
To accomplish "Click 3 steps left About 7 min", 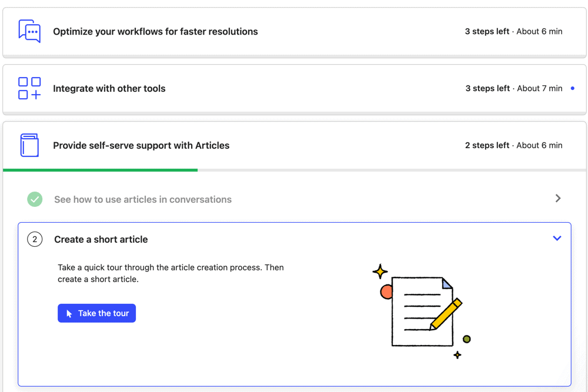I will pyautogui.click(x=514, y=88).
